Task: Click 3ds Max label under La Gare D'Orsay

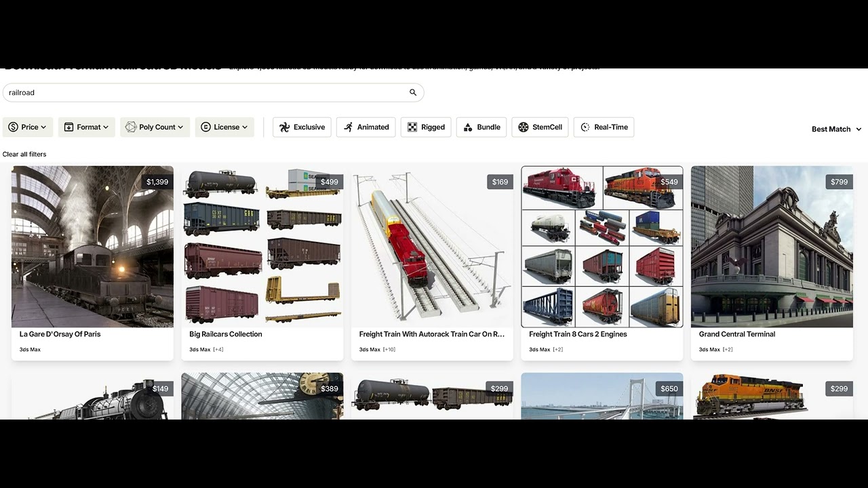Action: 30,350
